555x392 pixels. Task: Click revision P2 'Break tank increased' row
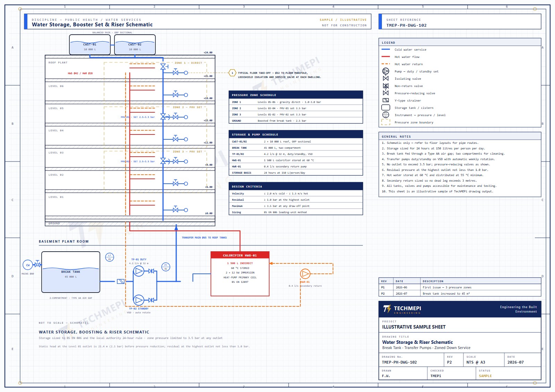coord(460,294)
